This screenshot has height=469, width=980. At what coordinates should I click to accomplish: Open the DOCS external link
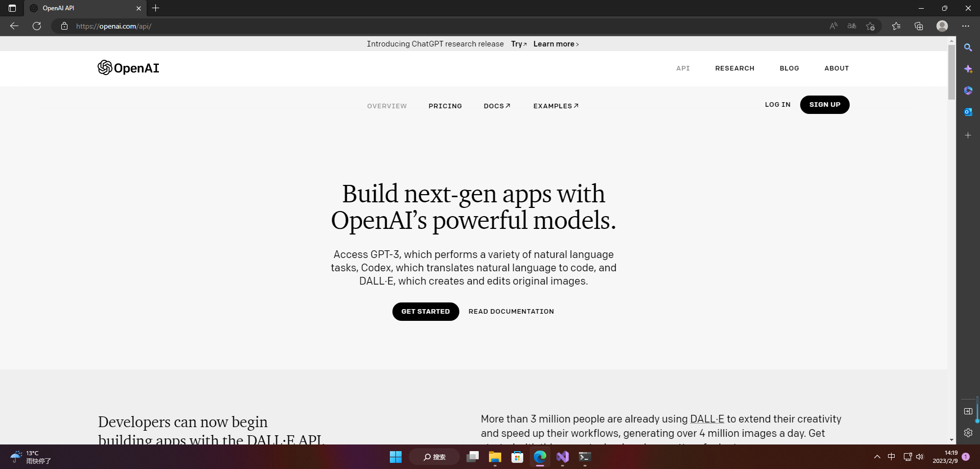pyautogui.click(x=497, y=106)
